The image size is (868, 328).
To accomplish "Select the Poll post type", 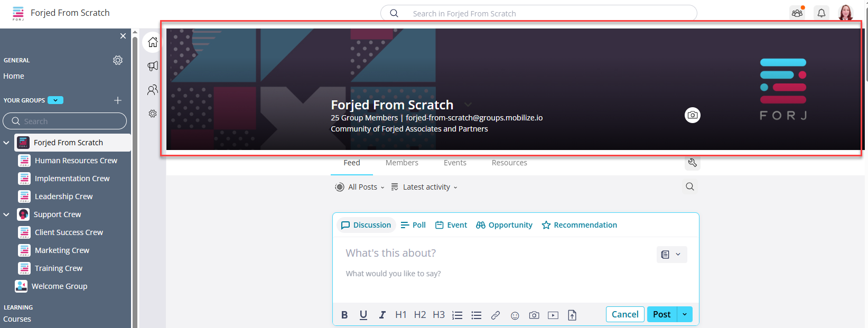I will coord(413,225).
